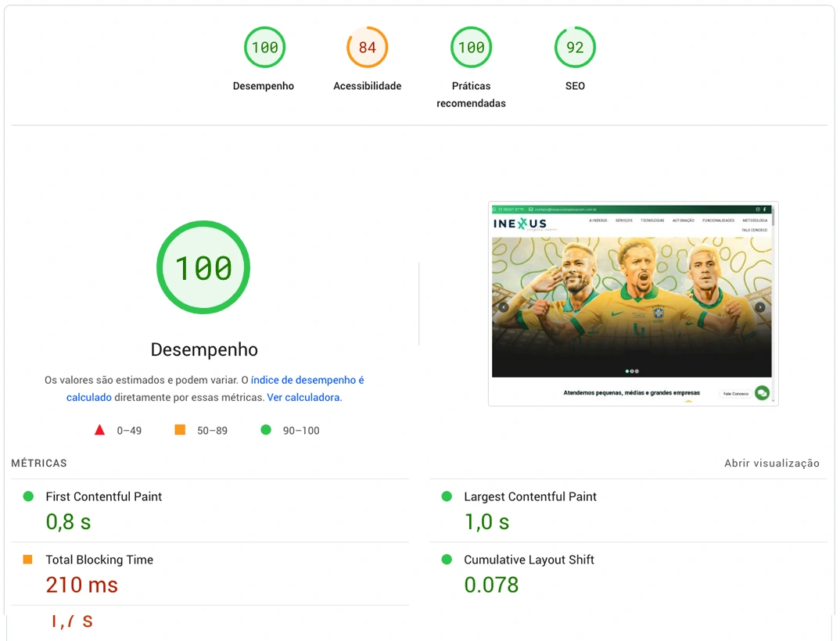Click the next-slide arrow in site preview

pos(759,307)
